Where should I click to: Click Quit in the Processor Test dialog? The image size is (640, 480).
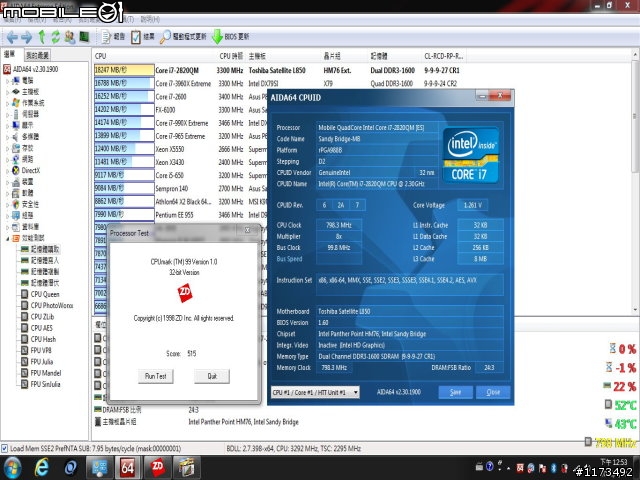(x=211, y=376)
